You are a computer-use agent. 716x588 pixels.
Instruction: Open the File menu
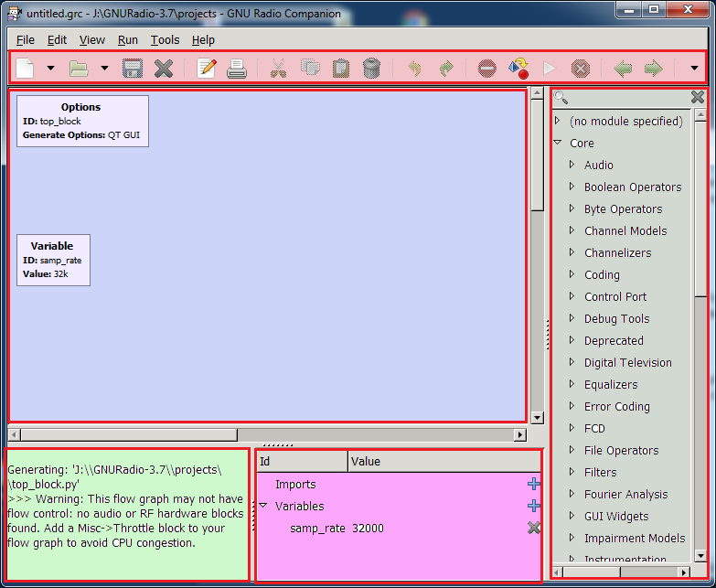click(26, 40)
